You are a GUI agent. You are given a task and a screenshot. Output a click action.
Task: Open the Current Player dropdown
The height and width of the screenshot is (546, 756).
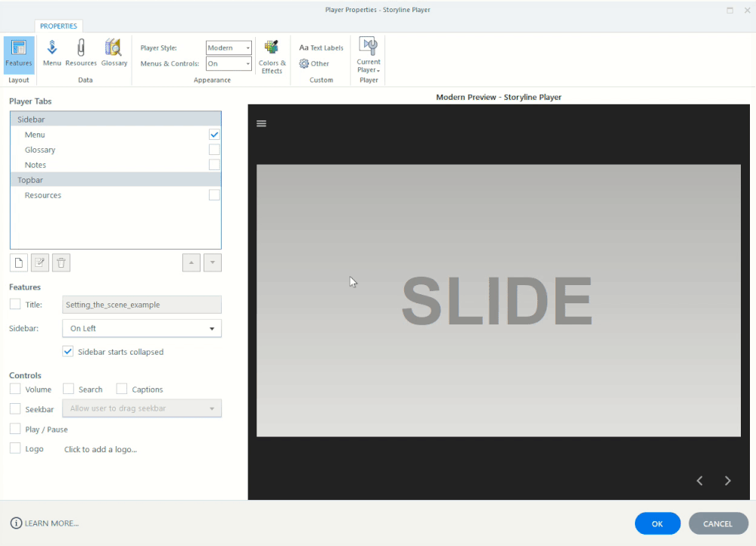(x=369, y=57)
